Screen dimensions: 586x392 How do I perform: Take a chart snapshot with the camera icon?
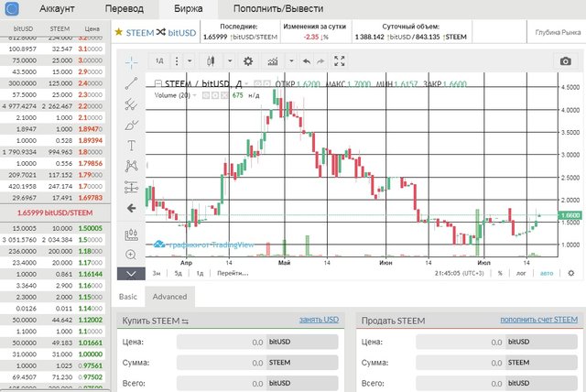pos(566,61)
